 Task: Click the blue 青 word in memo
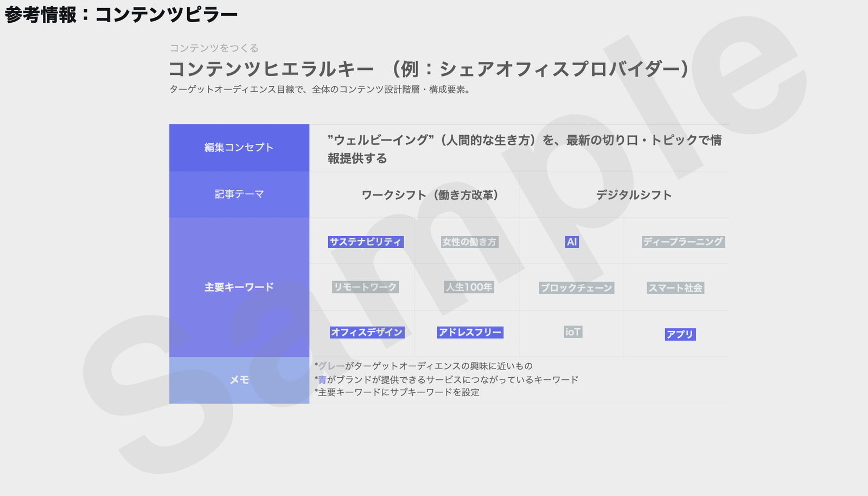pos(322,380)
